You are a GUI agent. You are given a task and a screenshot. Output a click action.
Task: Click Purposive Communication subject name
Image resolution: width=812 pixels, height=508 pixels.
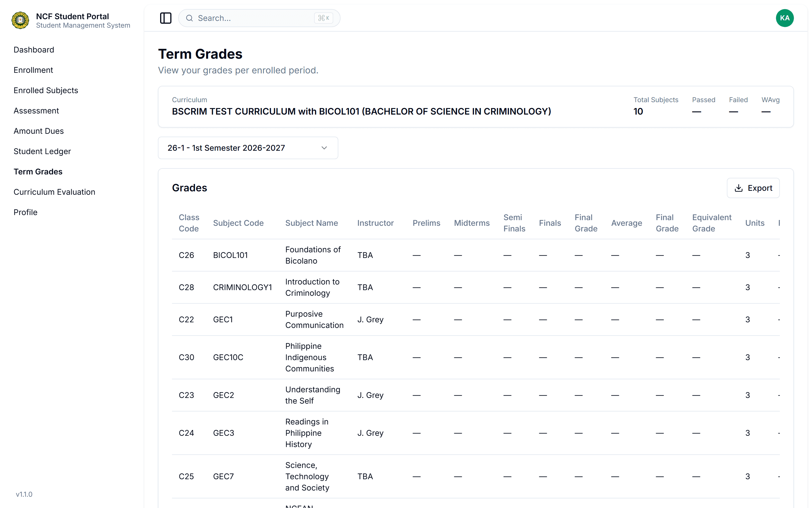click(314, 319)
